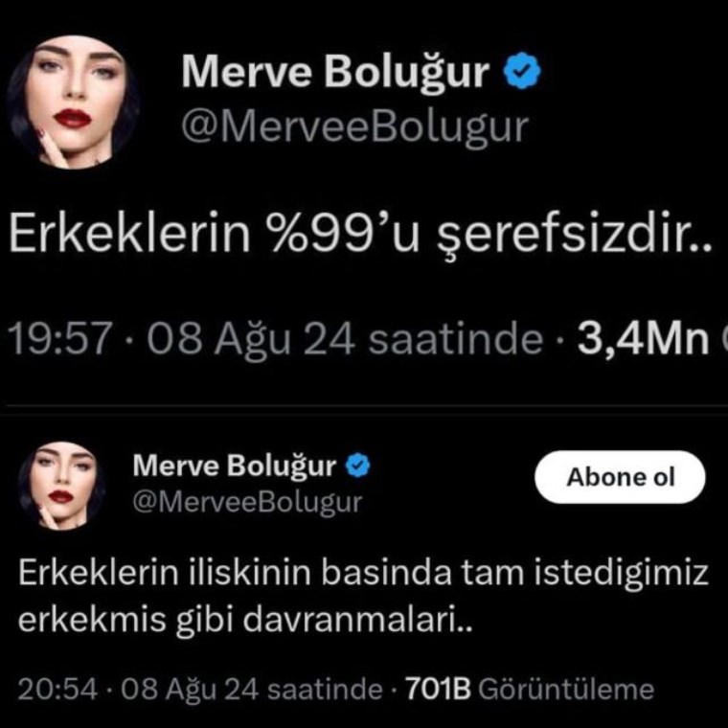The width and height of the screenshot is (728, 728).
Task: Click the '08 Ağu 24 saatinde' date after 20:54
Action: (252, 690)
